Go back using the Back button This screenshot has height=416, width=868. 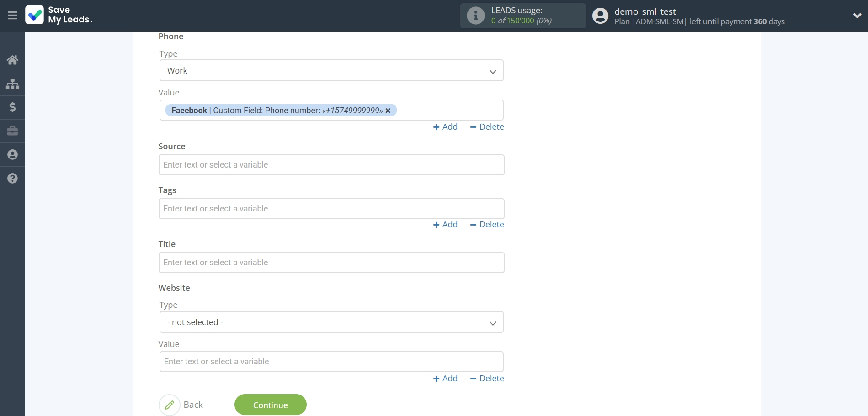click(x=181, y=405)
